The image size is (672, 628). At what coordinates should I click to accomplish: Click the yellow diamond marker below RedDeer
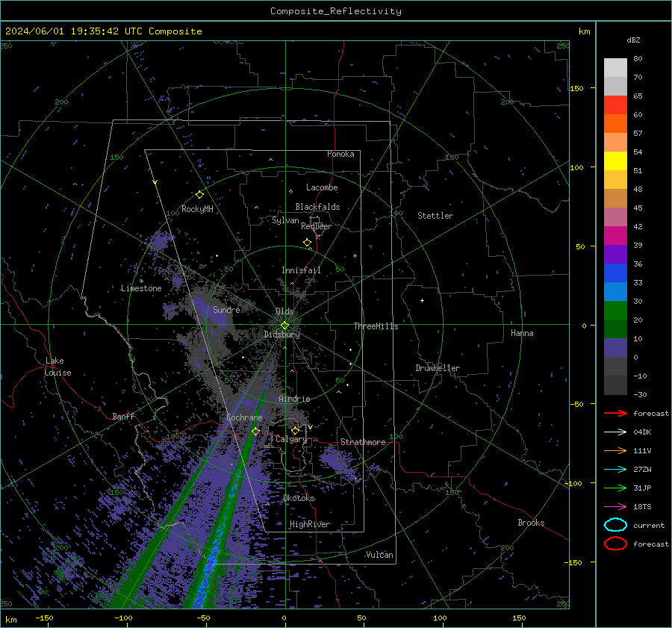click(308, 243)
